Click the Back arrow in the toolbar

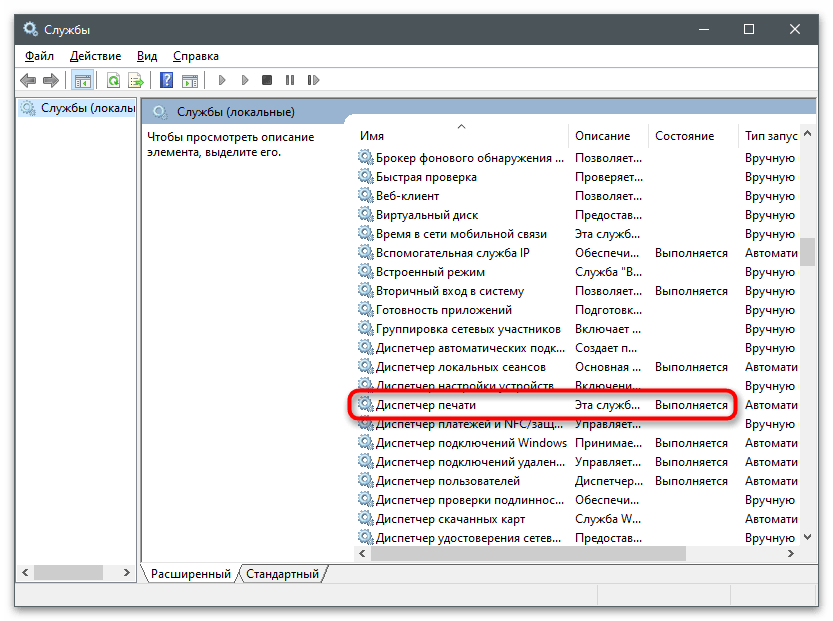click(28, 80)
